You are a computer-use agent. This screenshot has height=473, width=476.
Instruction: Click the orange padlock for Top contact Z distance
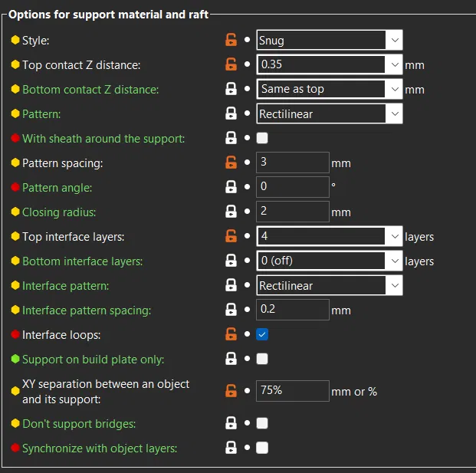(231, 65)
